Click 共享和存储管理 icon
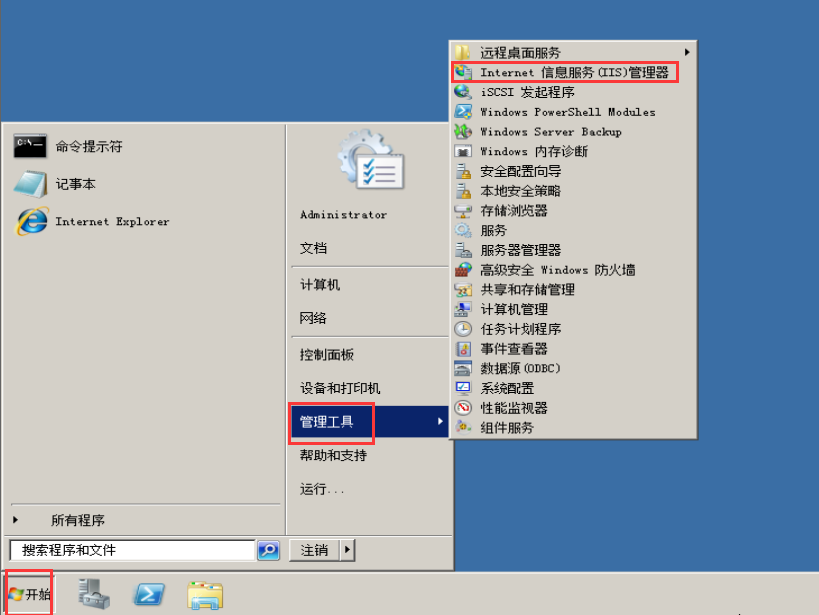This screenshot has width=819, height=615. [x=463, y=290]
